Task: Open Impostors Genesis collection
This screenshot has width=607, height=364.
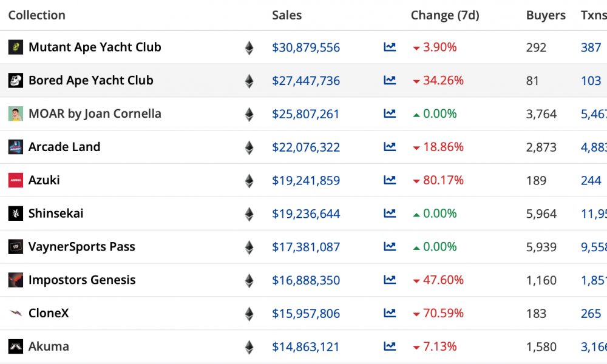Action: pos(82,280)
